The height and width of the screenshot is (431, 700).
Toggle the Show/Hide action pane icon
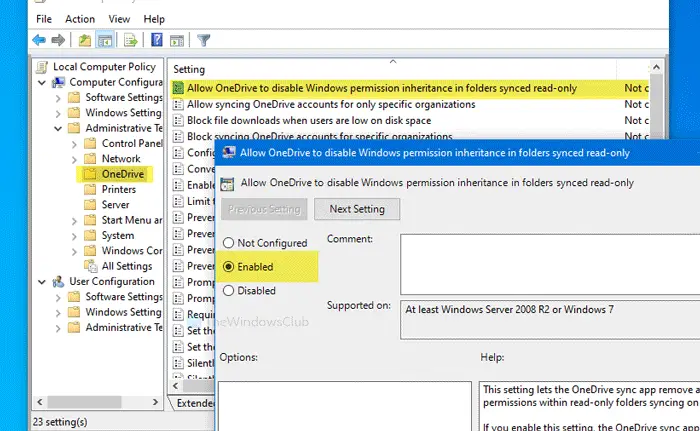pyautogui.click(x=177, y=41)
